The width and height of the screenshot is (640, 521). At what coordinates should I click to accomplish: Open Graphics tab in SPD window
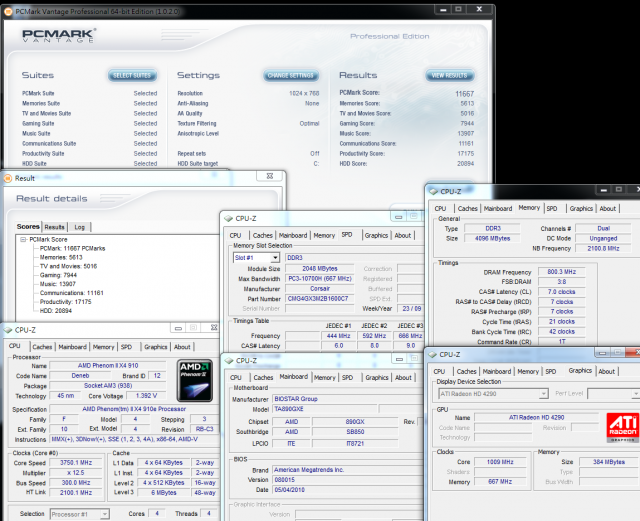(376, 236)
